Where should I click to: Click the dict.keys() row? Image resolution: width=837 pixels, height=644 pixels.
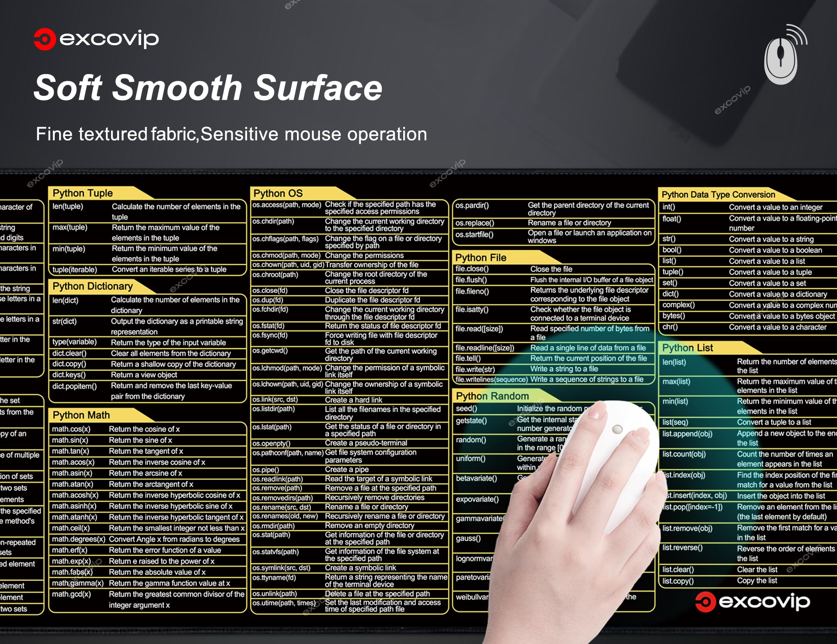[x=69, y=375]
